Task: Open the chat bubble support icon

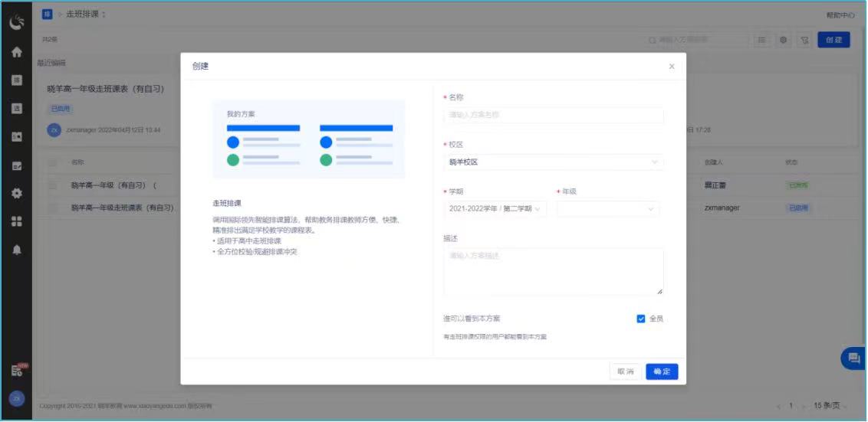Action: [852, 358]
